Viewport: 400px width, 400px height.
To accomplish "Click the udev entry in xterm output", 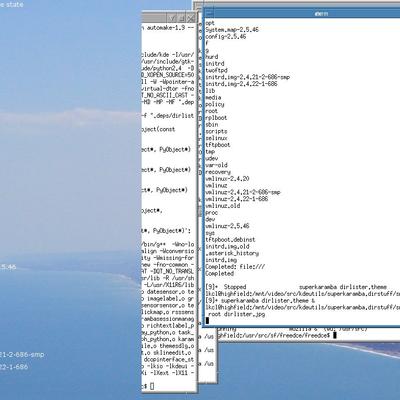I will [x=212, y=158].
